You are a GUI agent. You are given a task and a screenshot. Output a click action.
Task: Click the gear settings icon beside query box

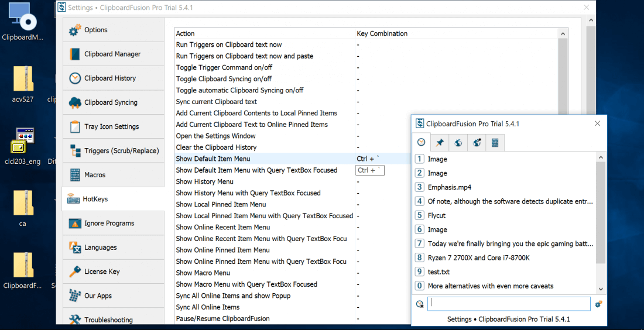598,304
